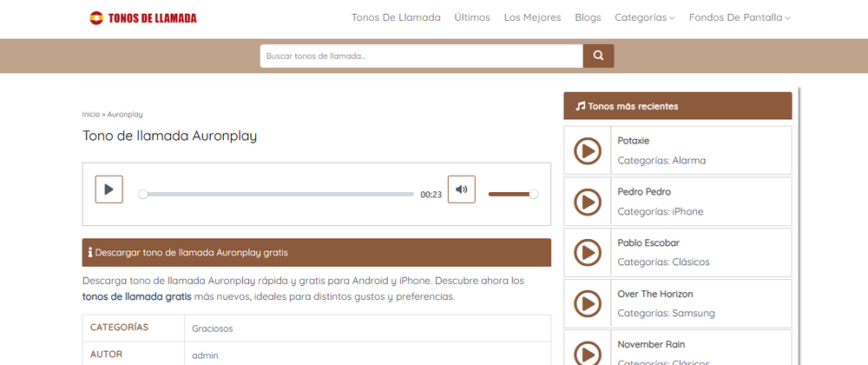868x365 pixels.
Task: Click the Tono de llamada Auronplay heading
Action: pos(170,136)
